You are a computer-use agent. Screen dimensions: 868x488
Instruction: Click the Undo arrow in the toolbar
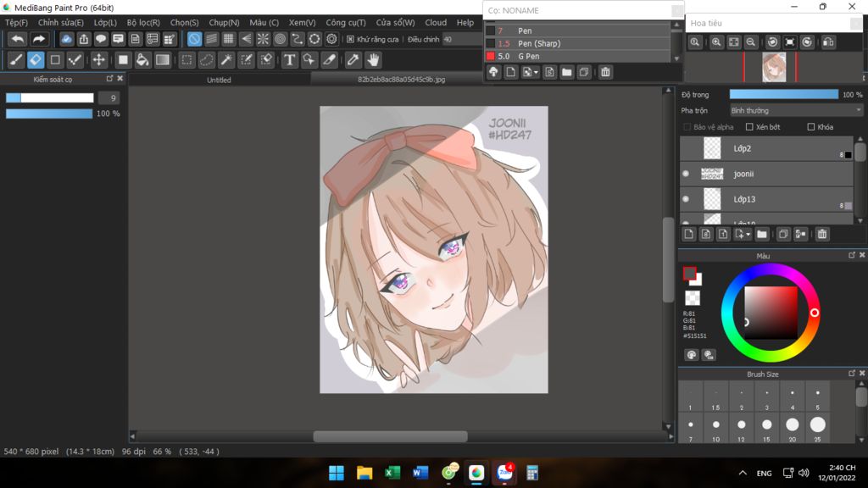click(18, 39)
